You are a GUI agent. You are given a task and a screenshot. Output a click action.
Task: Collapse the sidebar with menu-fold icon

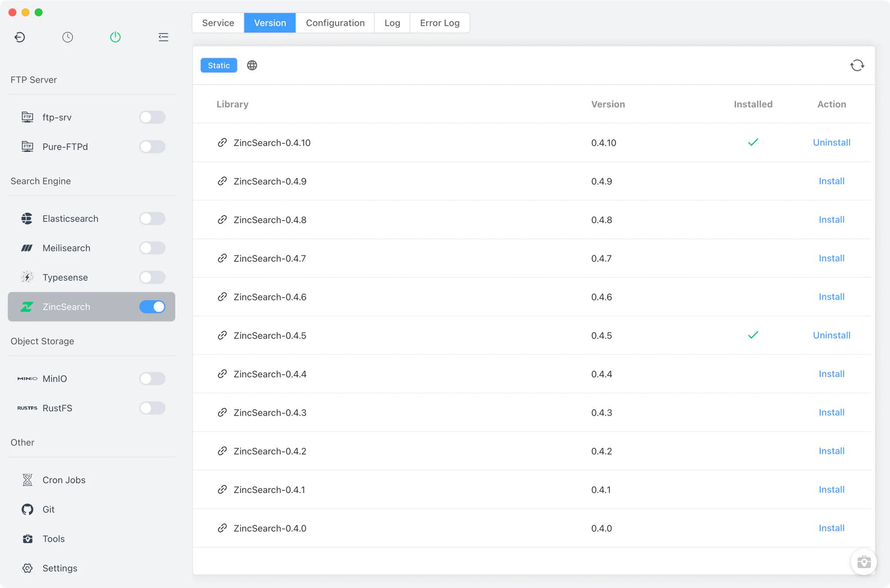163,37
